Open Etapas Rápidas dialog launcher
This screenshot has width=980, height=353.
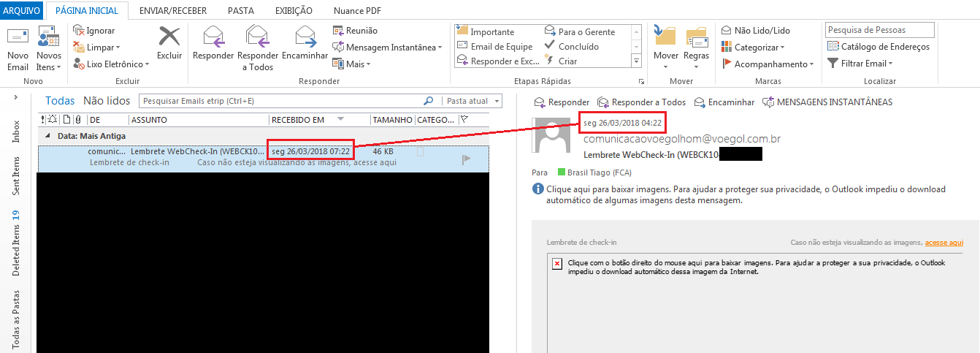641,81
